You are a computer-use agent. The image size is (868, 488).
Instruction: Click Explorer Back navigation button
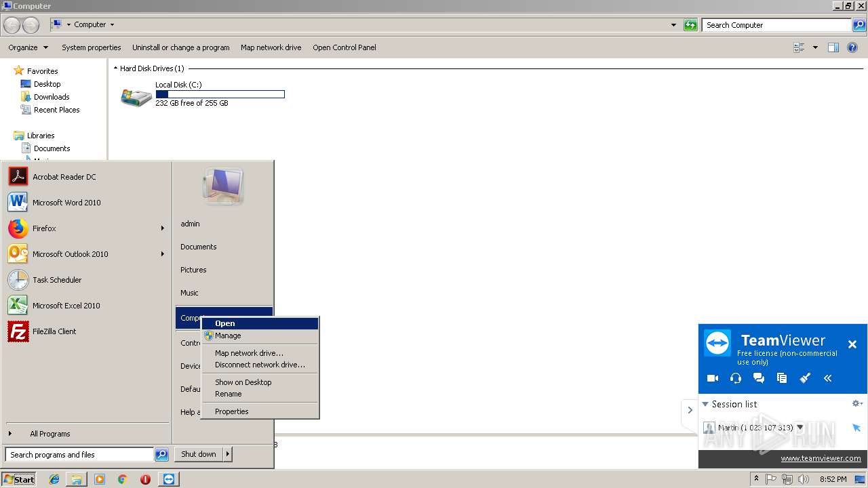pyautogui.click(x=12, y=25)
